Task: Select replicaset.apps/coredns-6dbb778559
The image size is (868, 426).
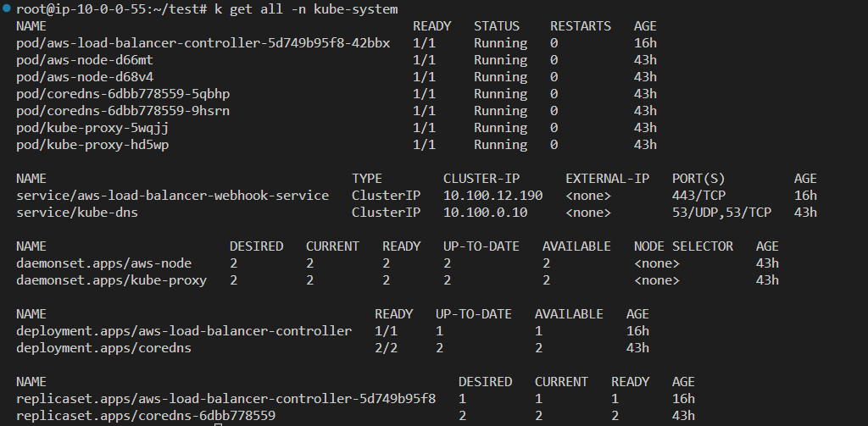Action: point(146,416)
